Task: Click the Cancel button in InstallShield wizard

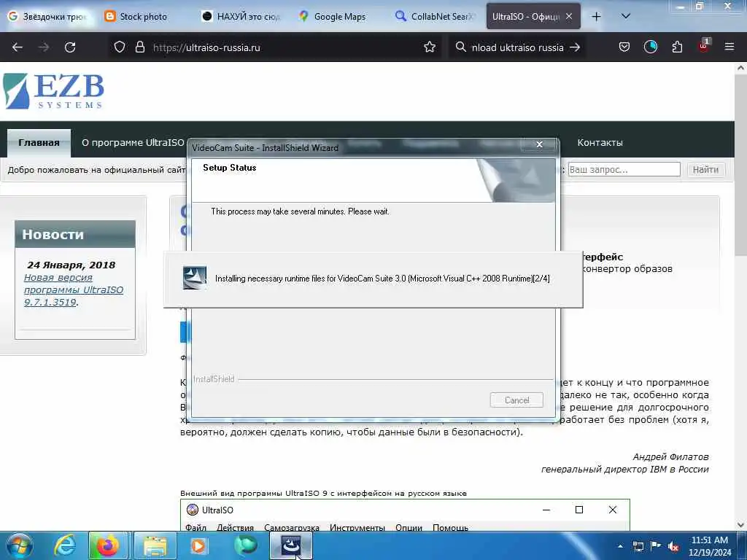Action: (516, 400)
